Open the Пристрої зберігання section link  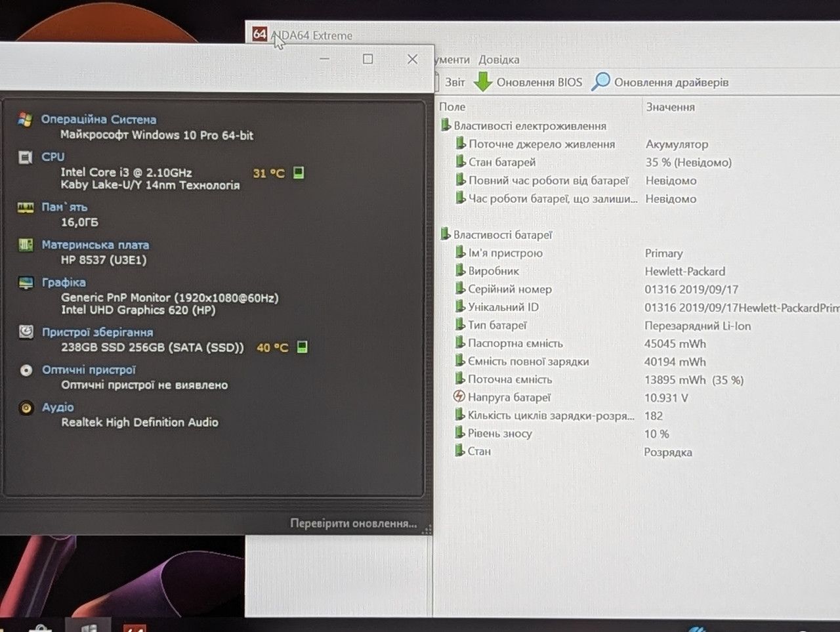click(97, 332)
